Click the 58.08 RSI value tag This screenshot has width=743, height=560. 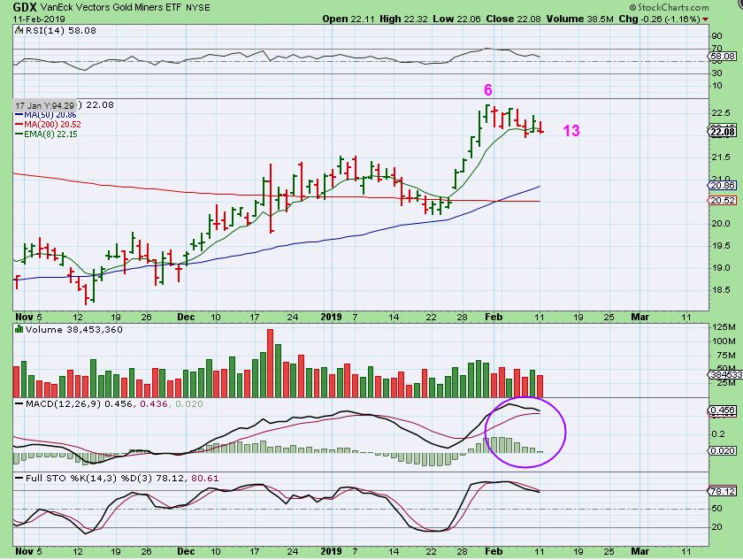724,57
